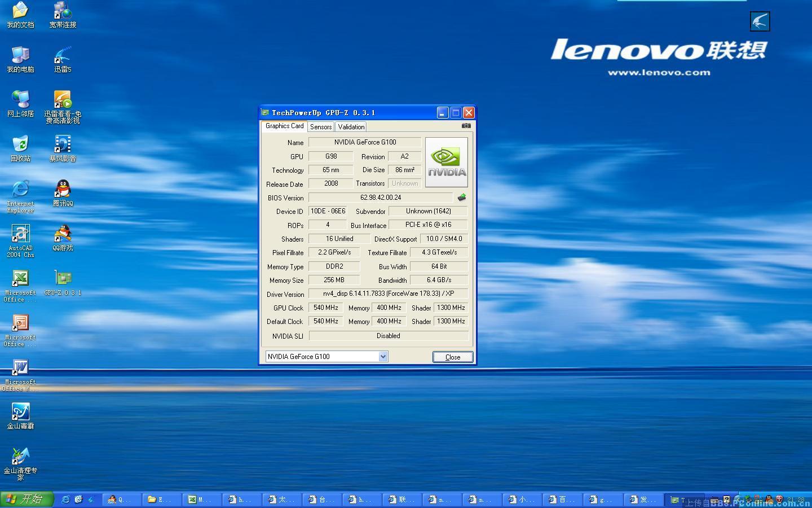The height and width of the screenshot is (508, 812).
Task: Select the 腾讯QQ penguin icon
Action: tap(63, 193)
